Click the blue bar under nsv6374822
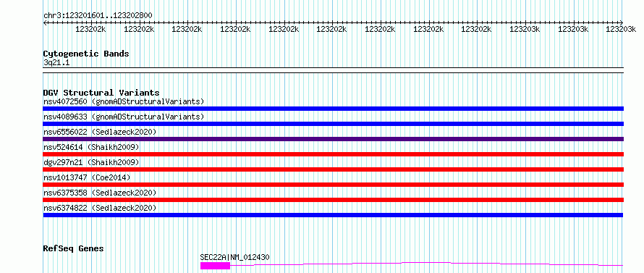This screenshot has width=644, height=273. [x=333, y=215]
